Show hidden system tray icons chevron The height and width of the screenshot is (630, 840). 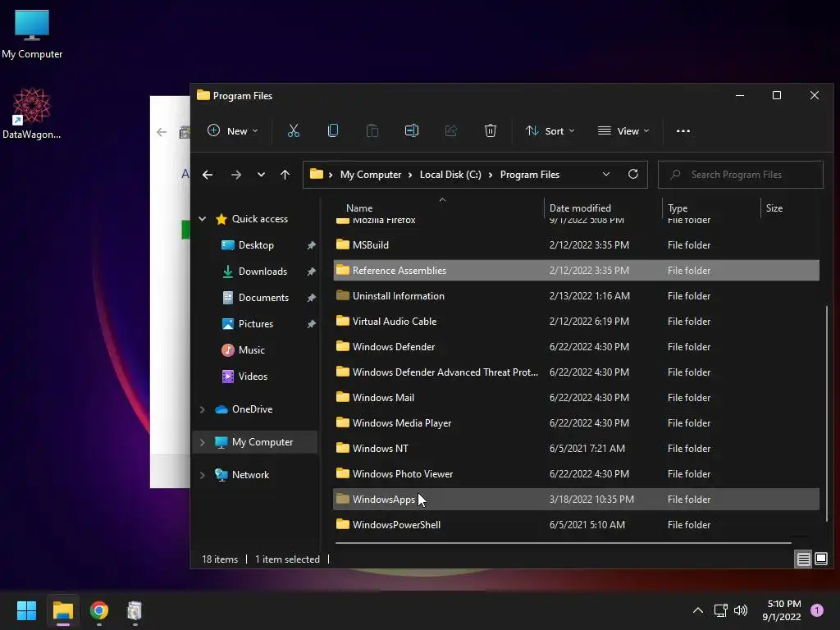698,610
